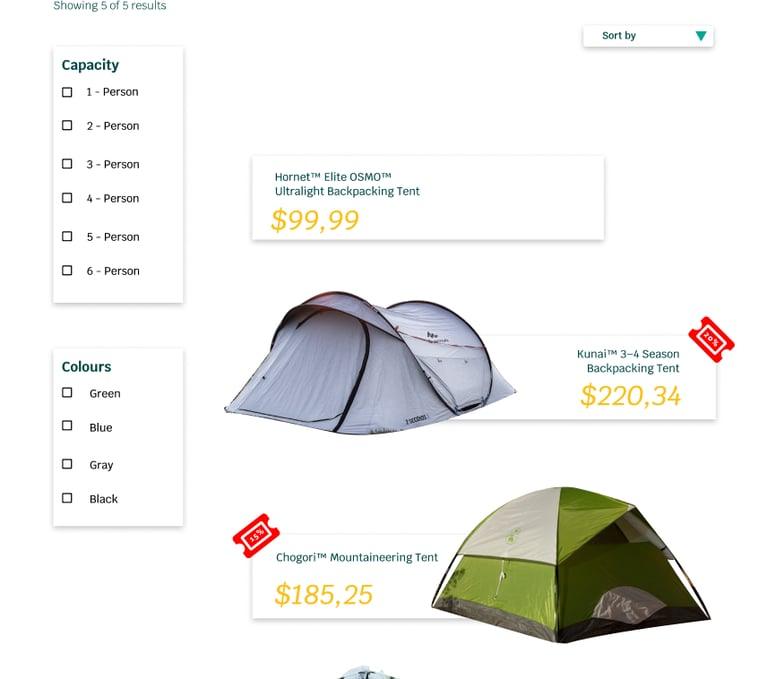
Task: Click the red discount ticket on Kunai tent
Action: coord(711,340)
